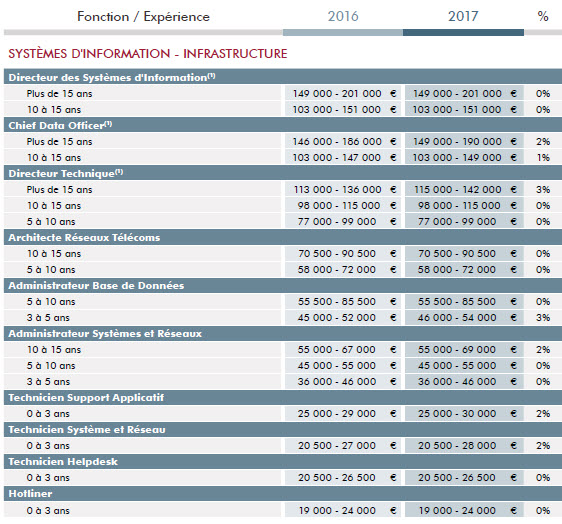562x524 pixels.
Task: Click the % column header
Action: (x=543, y=16)
